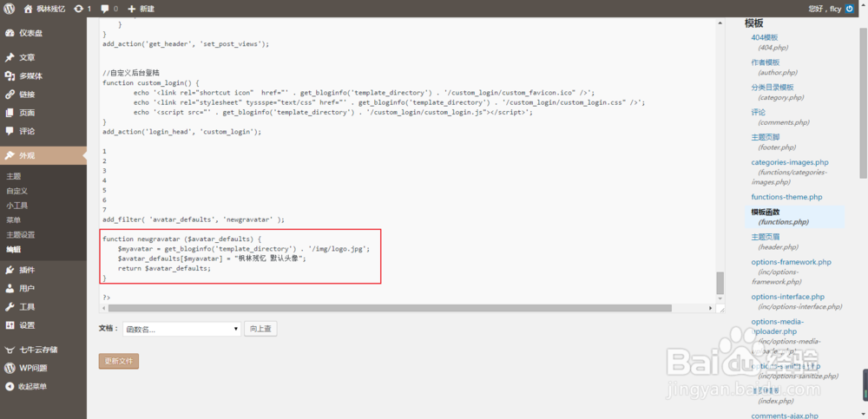Open the 404模板 template file
The height and width of the screenshot is (419, 868).
coord(765,37)
